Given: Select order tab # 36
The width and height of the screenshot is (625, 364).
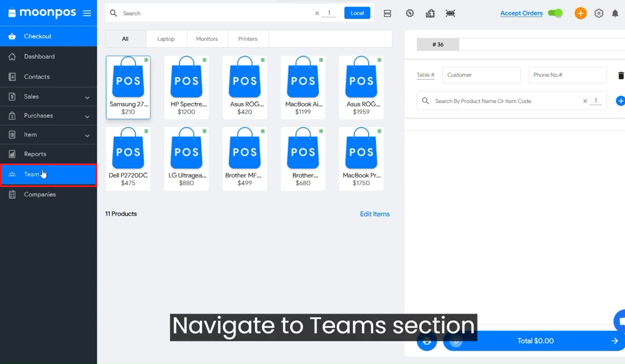Looking at the screenshot, I should [x=438, y=44].
